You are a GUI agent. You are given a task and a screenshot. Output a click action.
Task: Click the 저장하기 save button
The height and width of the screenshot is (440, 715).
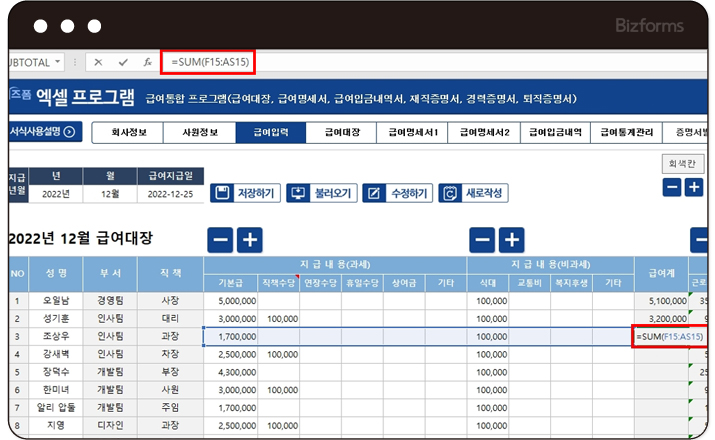245,193
